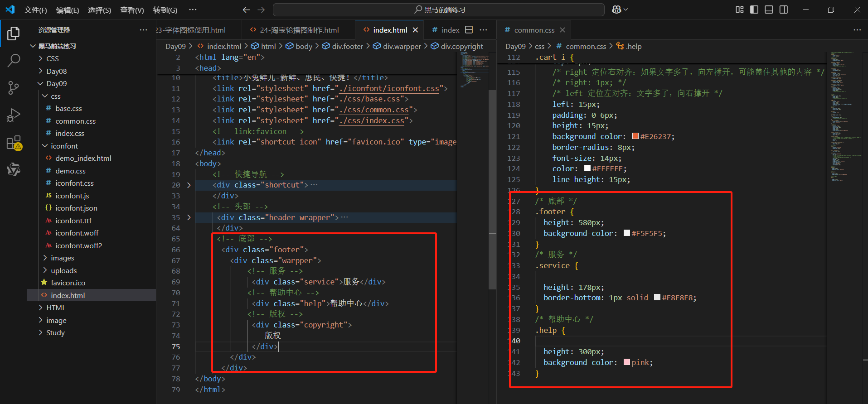Collapse the css subfolder in Day09
The width and height of the screenshot is (868, 404).
coord(45,96)
